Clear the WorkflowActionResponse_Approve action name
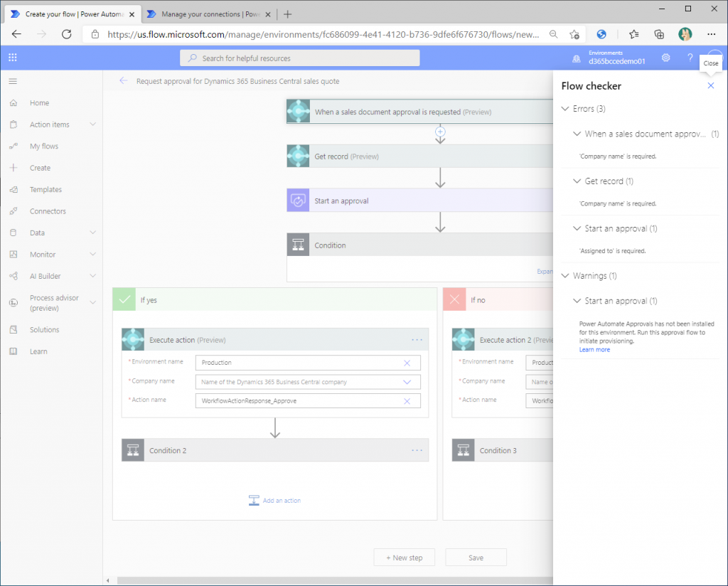This screenshot has height=586, width=728. (407, 401)
